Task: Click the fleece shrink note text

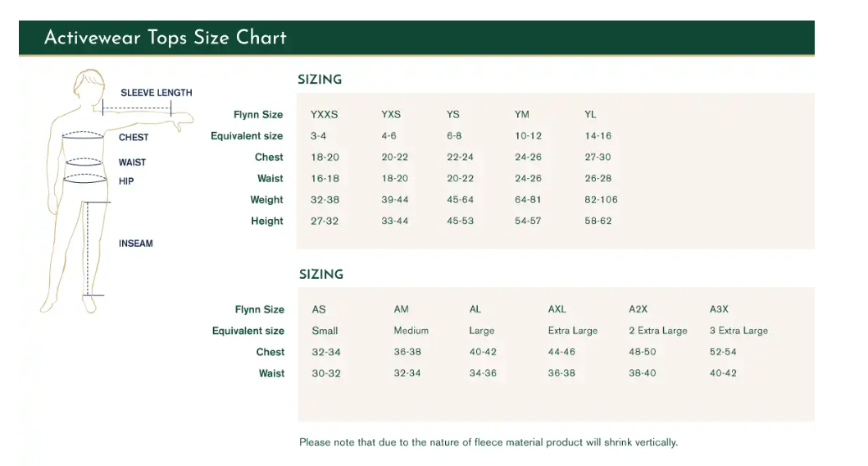Action: pos(489,442)
